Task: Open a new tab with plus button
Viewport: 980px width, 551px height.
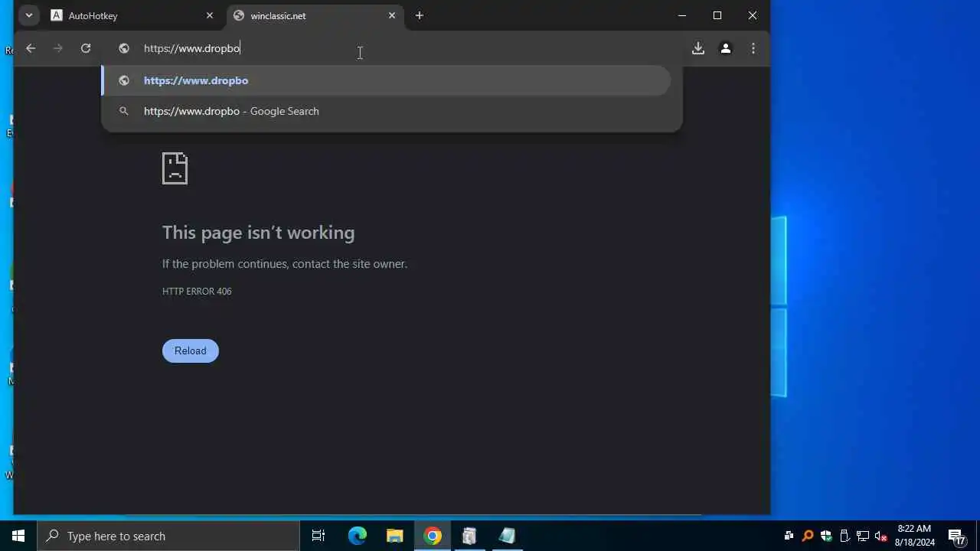Action: [419, 15]
